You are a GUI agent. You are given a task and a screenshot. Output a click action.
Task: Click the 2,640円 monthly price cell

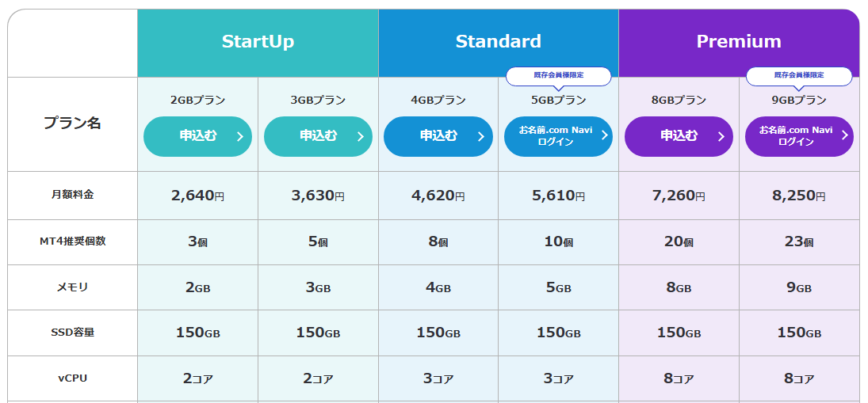click(197, 196)
